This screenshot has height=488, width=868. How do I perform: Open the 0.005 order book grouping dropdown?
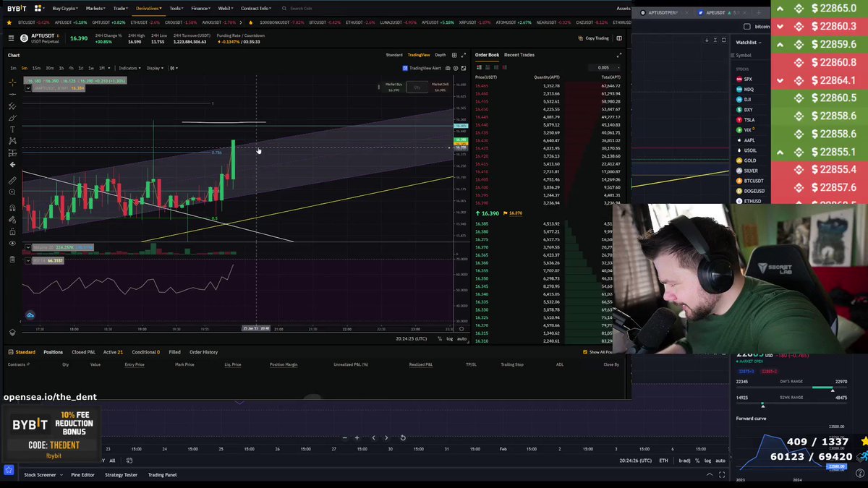point(603,67)
